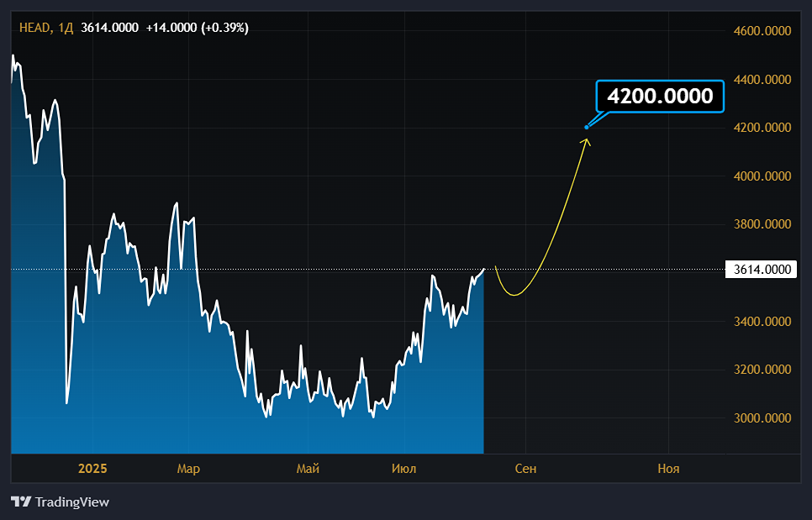
Task: Click the 4200.0000 price axis label
Action: pos(762,128)
